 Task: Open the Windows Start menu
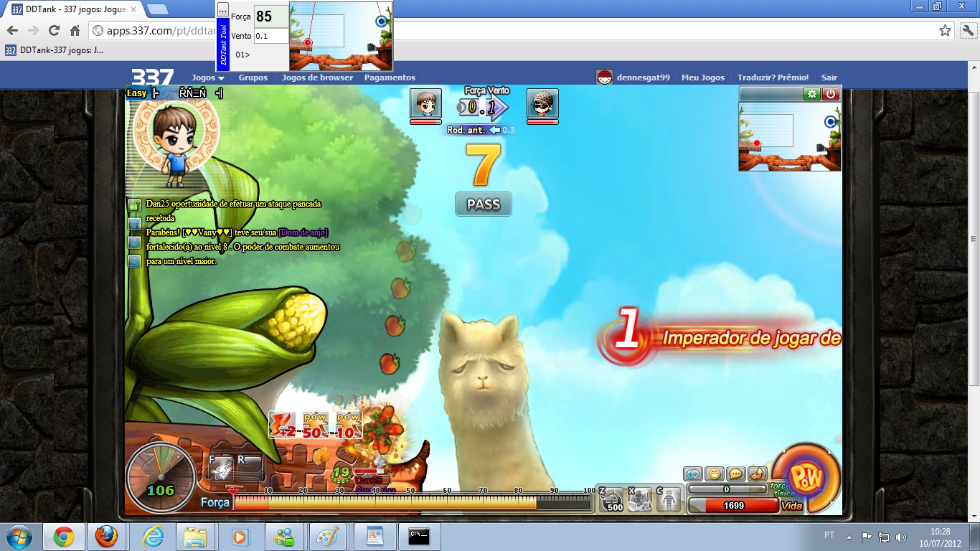pyautogui.click(x=19, y=537)
